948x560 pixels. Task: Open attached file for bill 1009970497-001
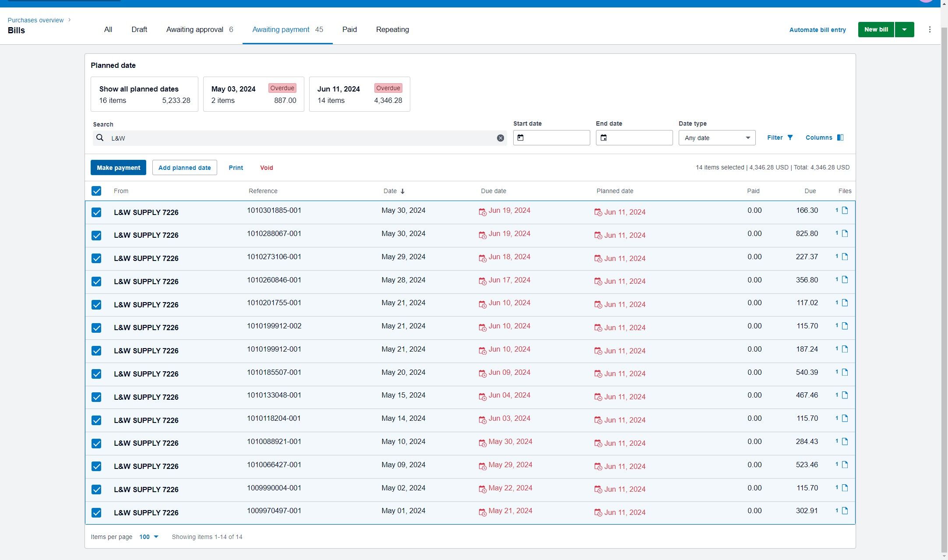coord(845,511)
